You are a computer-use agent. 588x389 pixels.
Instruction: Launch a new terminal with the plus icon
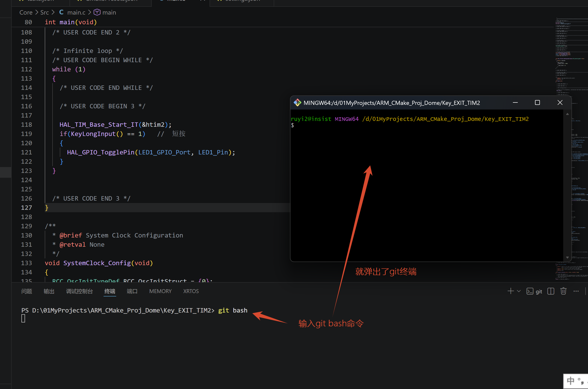[x=510, y=291]
